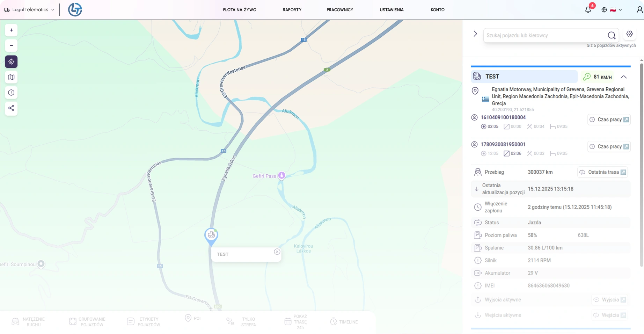Toggle Natężenie ruchu traffic layer
This screenshot has width=644, height=334.
(x=29, y=322)
